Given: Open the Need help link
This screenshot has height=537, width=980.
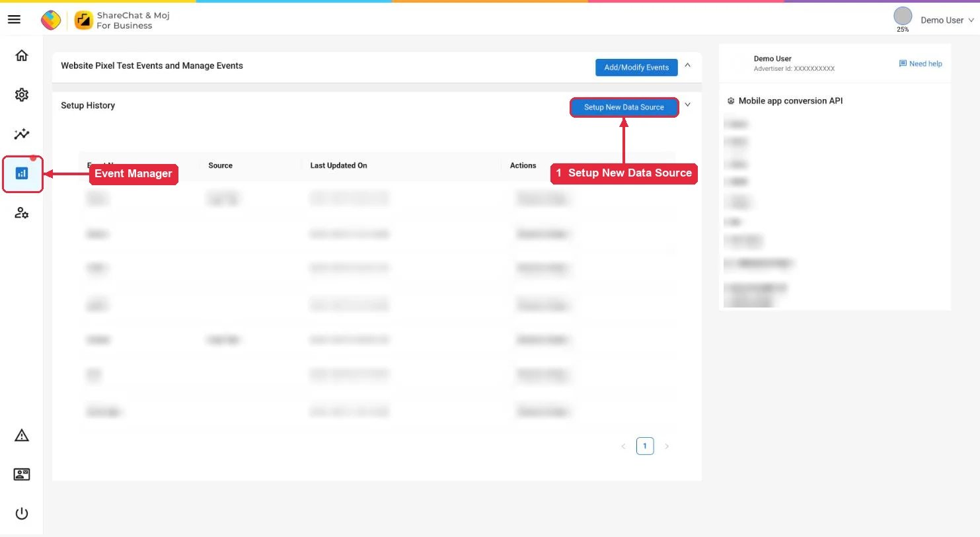Looking at the screenshot, I should [x=921, y=63].
